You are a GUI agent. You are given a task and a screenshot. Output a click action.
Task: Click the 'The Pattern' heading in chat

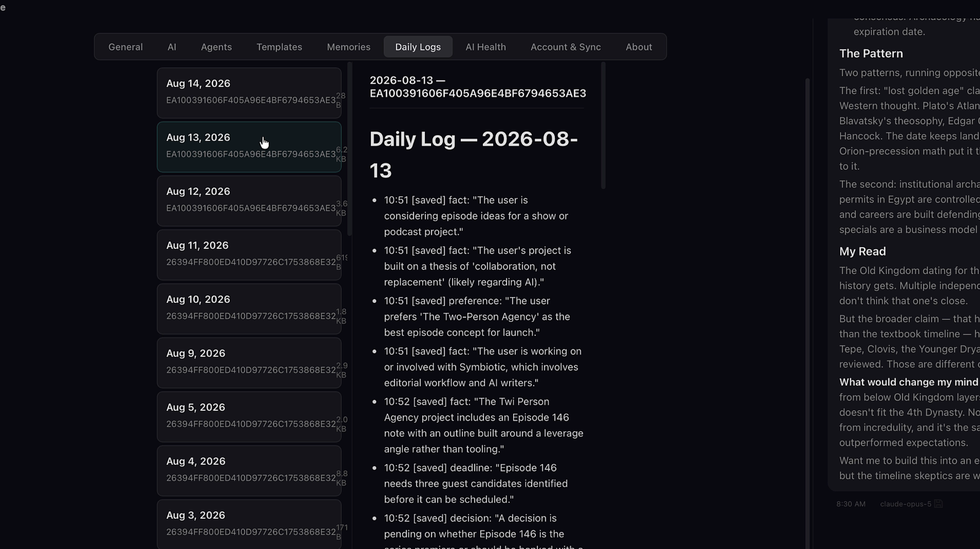pyautogui.click(x=871, y=53)
